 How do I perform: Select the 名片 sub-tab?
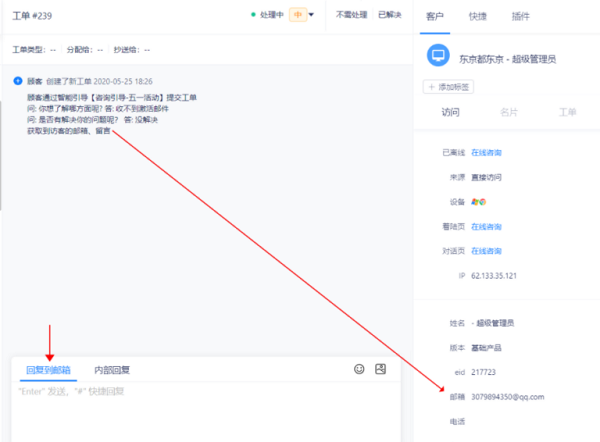click(x=509, y=112)
